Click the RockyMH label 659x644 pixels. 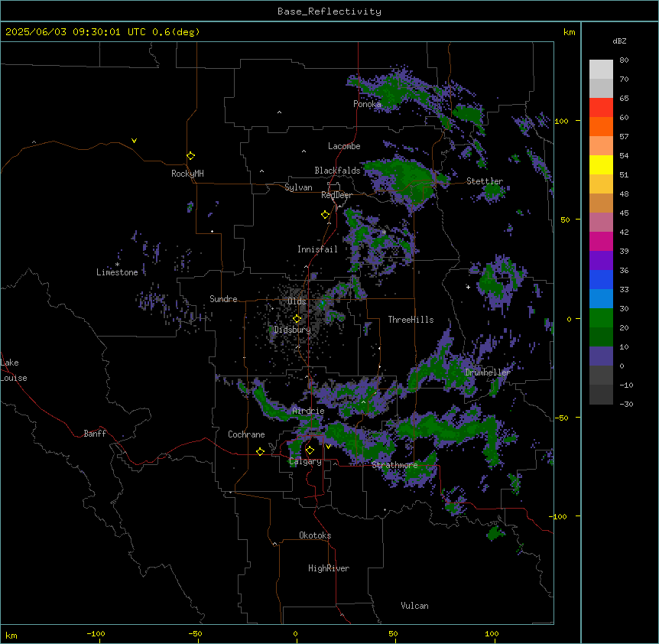187,174
